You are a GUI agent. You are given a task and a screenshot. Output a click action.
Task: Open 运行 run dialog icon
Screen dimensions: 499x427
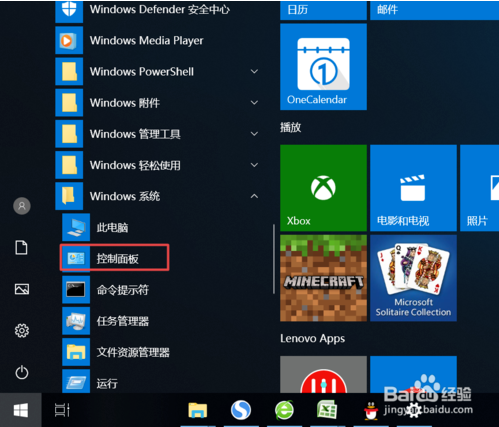pyautogui.click(x=76, y=381)
